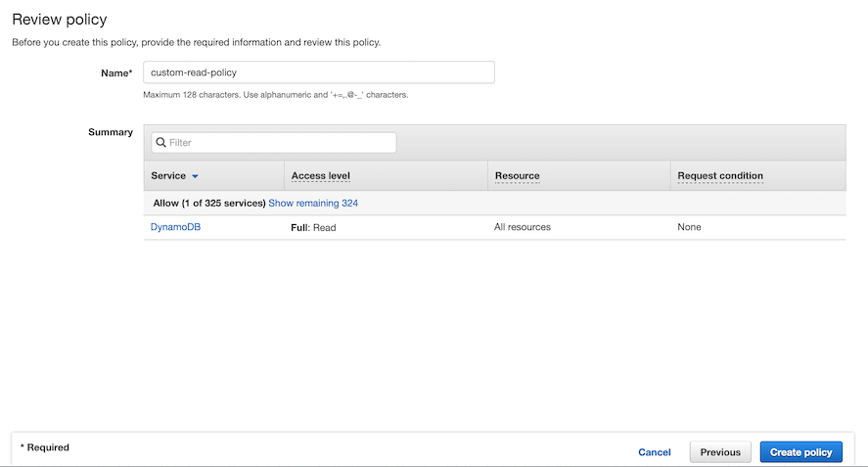Click the Name* field label
868x467 pixels.
click(116, 72)
